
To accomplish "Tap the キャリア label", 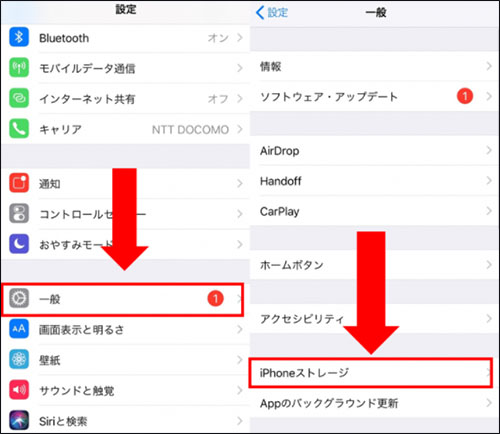I will 60,129.
